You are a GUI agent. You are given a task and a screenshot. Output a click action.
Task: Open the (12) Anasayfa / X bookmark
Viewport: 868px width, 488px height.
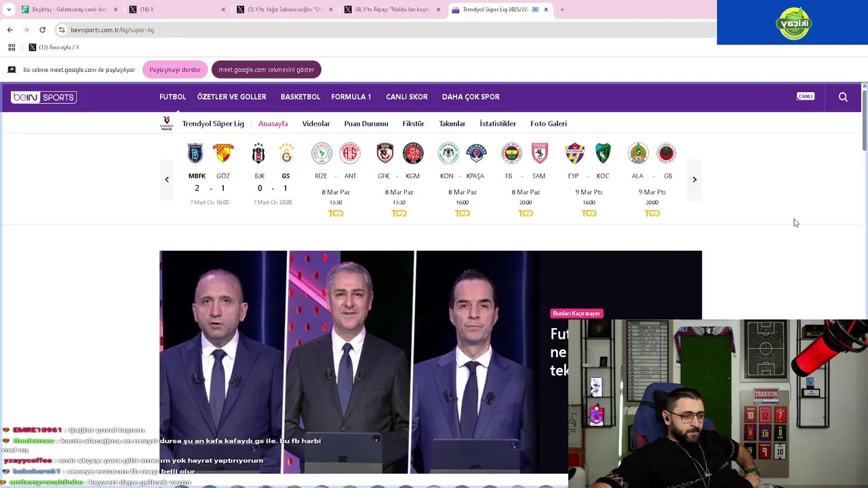tap(54, 47)
